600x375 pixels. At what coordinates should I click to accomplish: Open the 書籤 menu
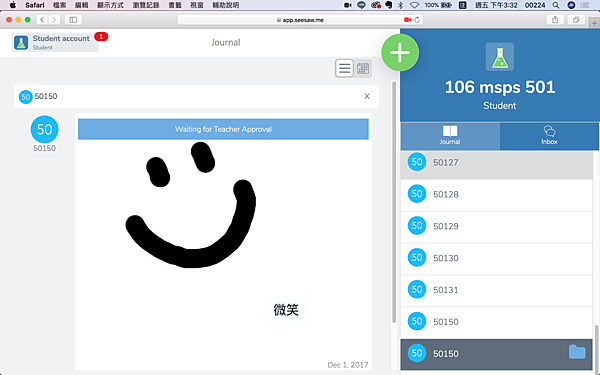point(175,5)
